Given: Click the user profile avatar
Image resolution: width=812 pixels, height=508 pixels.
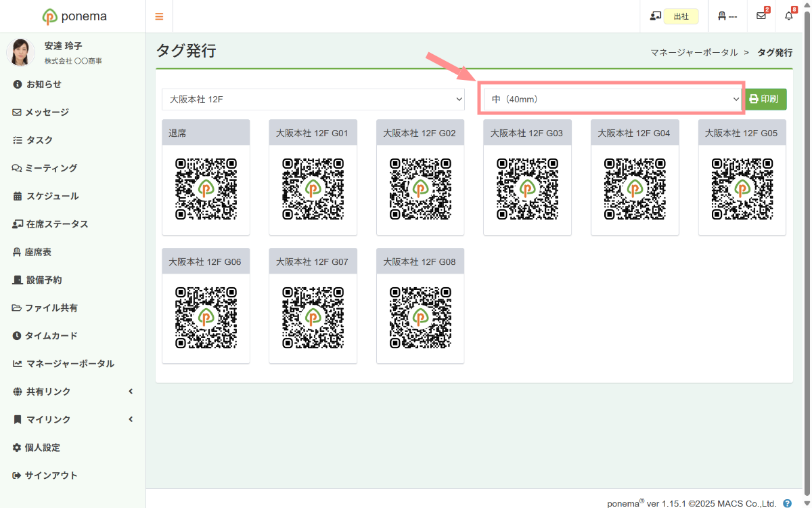Looking at the screenshot, I should (x=20, y=52).
